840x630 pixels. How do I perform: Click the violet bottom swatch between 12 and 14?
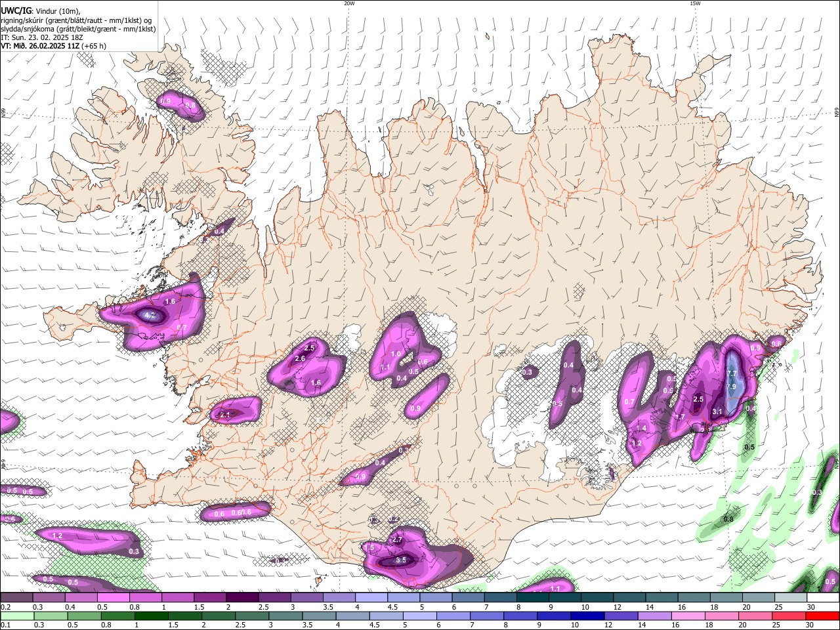click(x=621, y=616)
